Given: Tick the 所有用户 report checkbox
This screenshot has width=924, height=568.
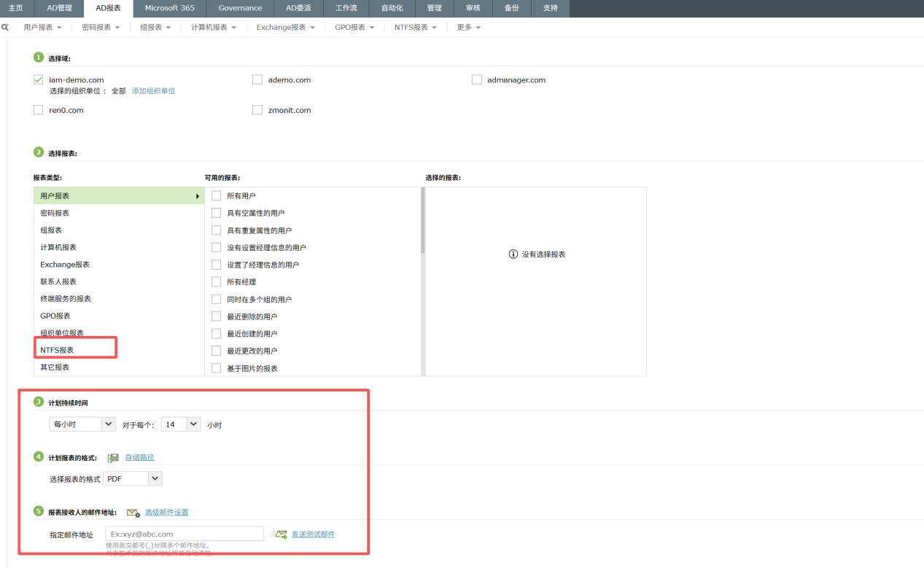Looking at the screenshot, I should 216,196.
